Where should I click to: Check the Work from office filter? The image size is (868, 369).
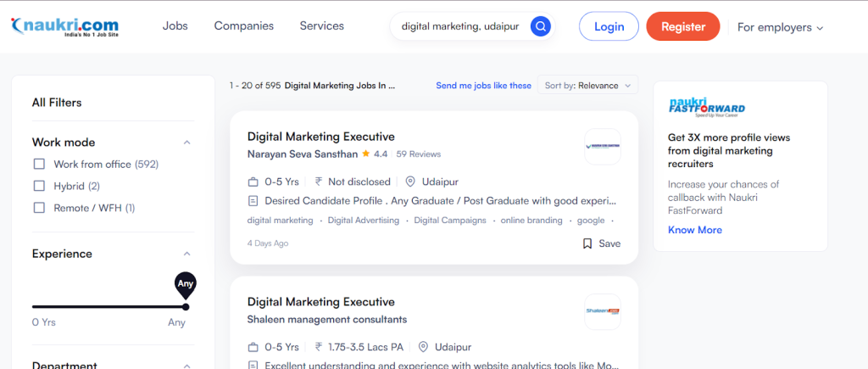pyautogui.click(x=39, y=165)
